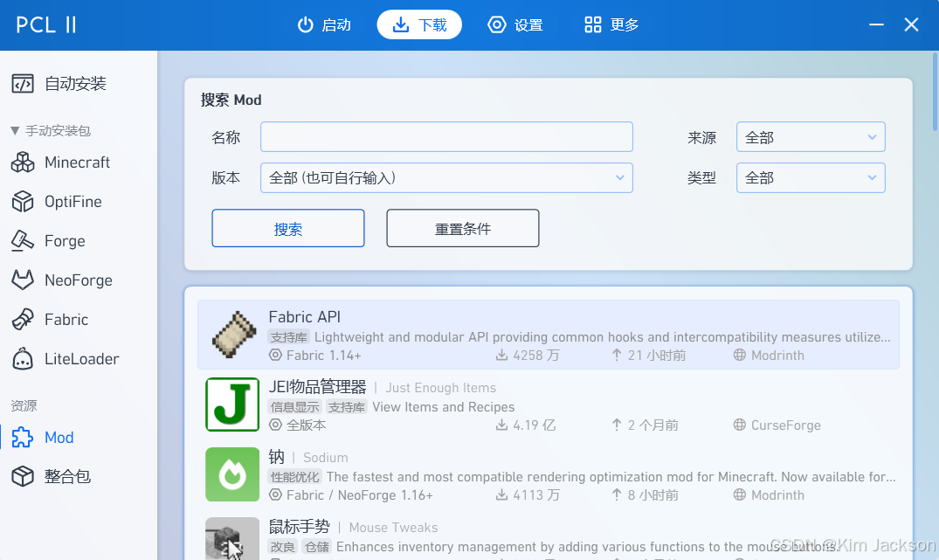939x560 pixels.
Task: Click the Sodium mod green flame thumbnail
Action: coord(232,474)
